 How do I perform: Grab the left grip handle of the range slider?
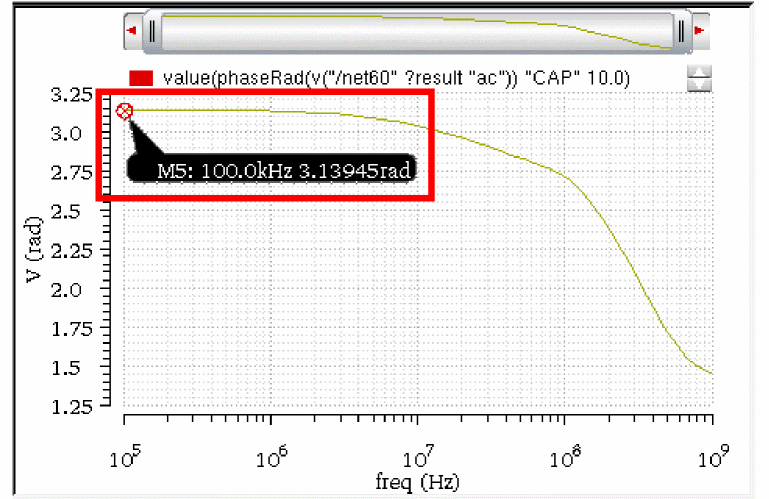click(x=152, y=31)
